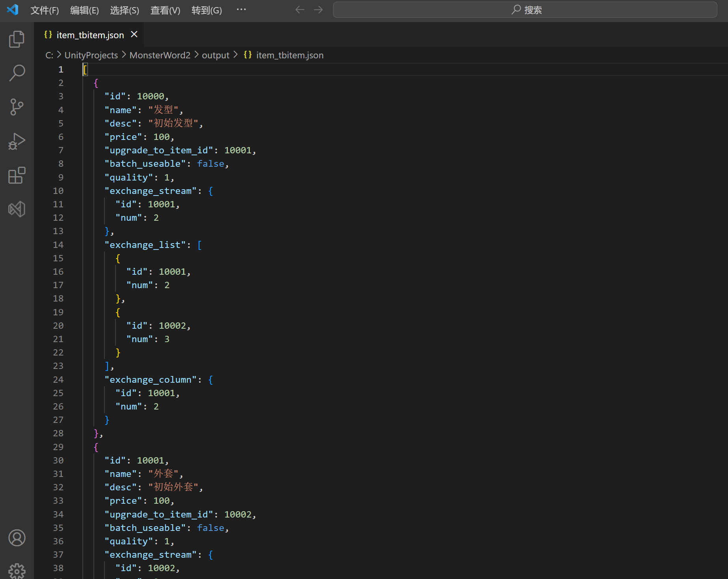Open the 选择(S) menu
This screenshot has width=728, height=579.
[125, 10]
